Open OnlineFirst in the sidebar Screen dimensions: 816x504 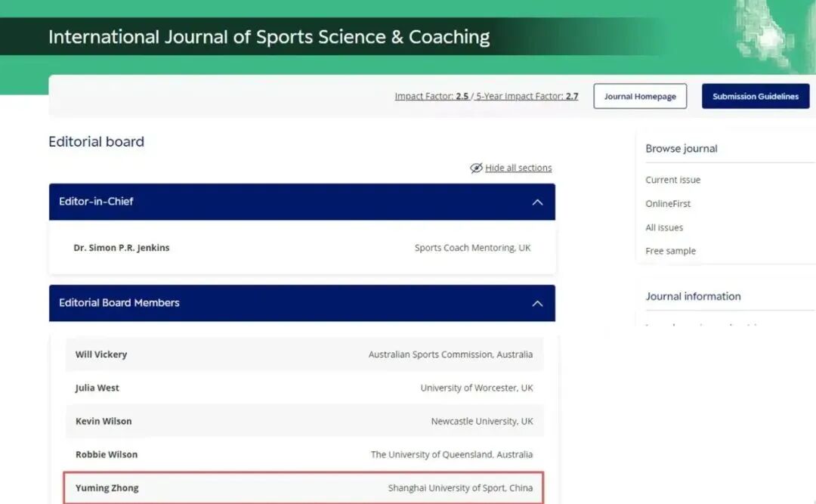click(x=668, y=203)
